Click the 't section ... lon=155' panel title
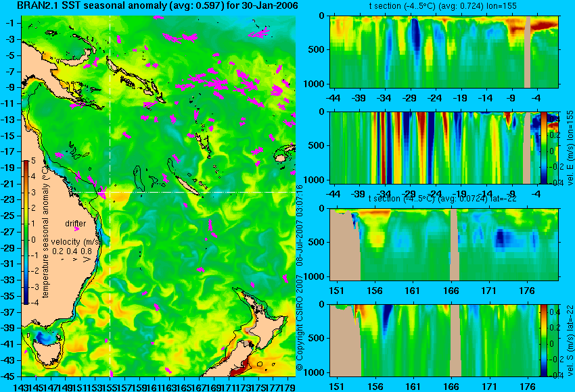The width and height of the screenshot is (575, 392). coord(443,6)
